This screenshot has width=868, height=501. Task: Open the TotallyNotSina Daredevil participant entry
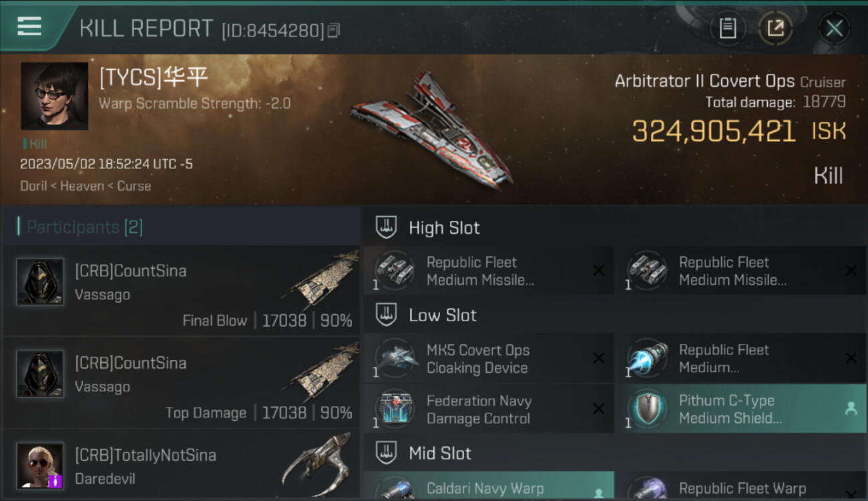click(x=182, y=465)
